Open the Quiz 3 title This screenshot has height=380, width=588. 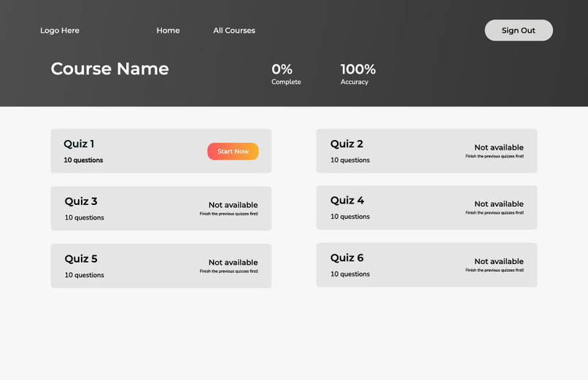[81, 201]
